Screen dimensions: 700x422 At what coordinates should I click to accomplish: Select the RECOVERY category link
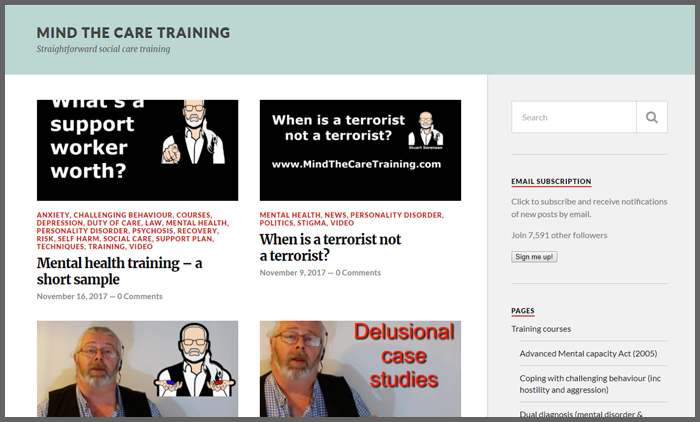pos(197,231)
